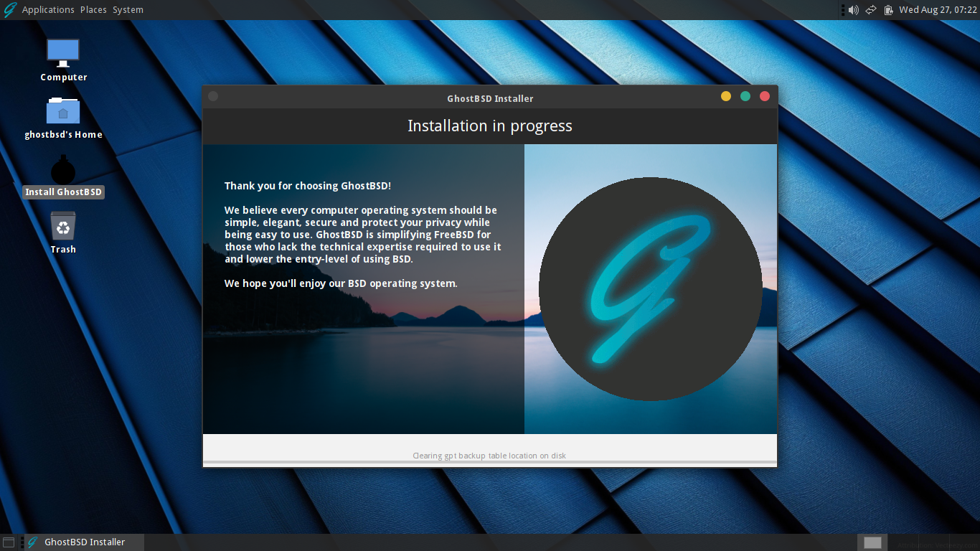Viewport: 980px width, 551px height.
Task: Click the GhostBSD logo in the top panel
Action: pyautogui.click(x=10, y=10)
